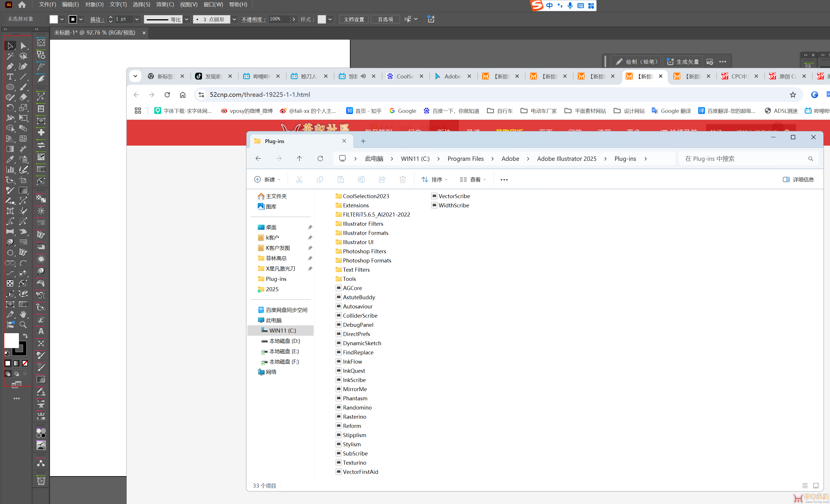The height and width of the screenshot is (504, 830).
Task: Activate the Type tool
Action: (x=10, y=77)
